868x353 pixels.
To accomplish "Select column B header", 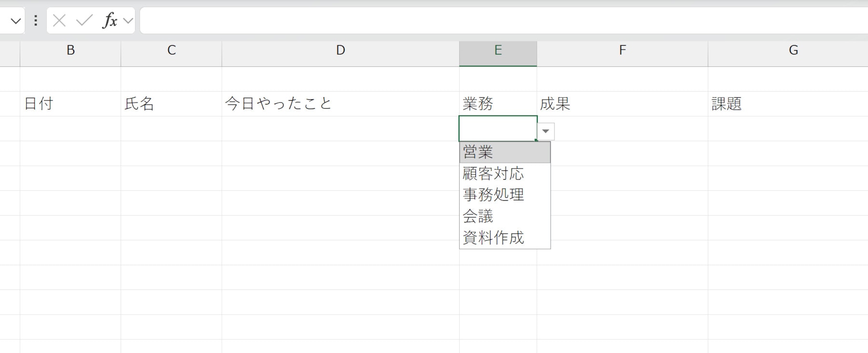I will [x=70, y=51].
